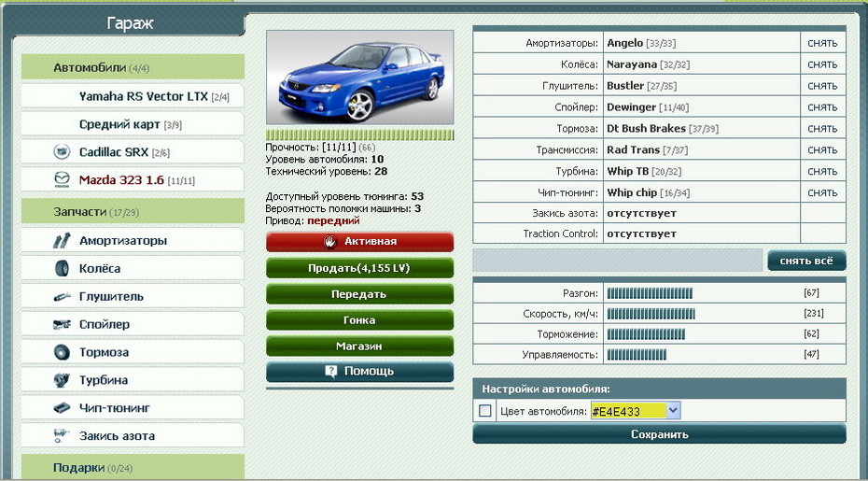Remove Dt Bush Brakes via снять

(822, 129)
